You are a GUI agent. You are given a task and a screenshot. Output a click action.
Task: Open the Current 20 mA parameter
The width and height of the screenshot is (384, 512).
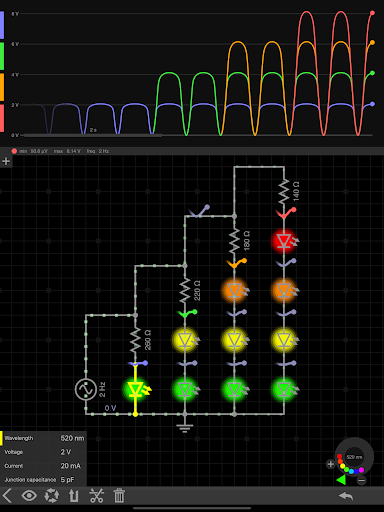pyautogui.click(x=43, y=466)
